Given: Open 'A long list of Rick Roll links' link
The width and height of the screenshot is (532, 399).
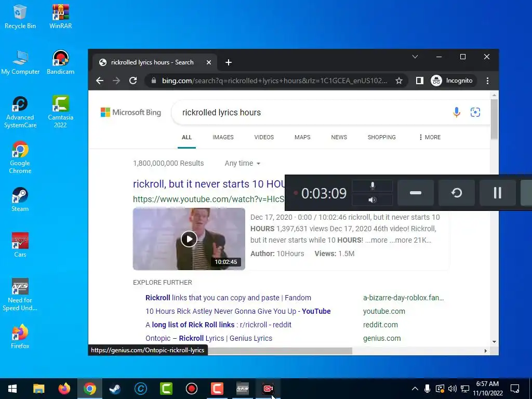Looking at the screenshot, I should 218,325.
